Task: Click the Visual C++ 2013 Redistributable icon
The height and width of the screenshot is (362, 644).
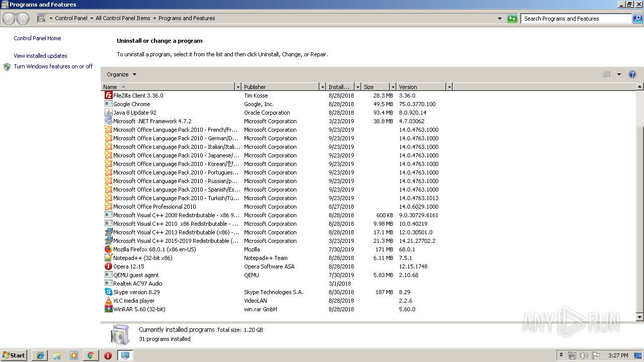Action: (x=108, y=232)
